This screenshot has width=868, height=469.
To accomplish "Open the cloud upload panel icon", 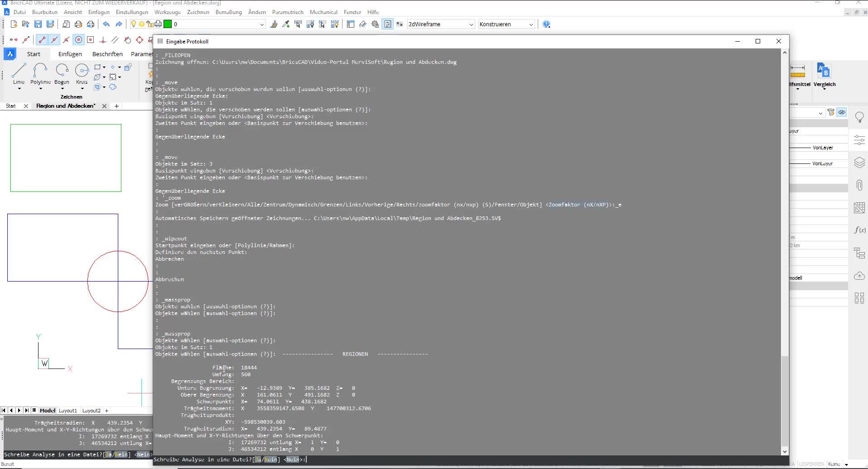I will click(859, 275).
